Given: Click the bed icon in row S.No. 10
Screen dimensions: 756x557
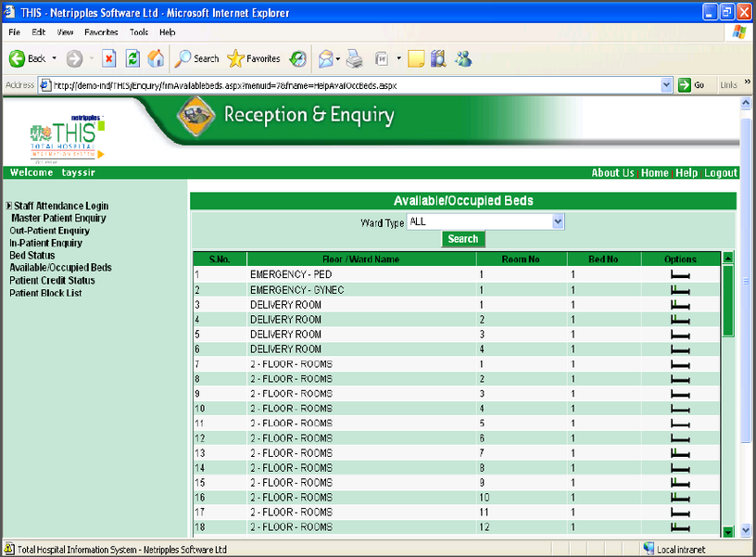Looking at the screenshot, I should (680, 409).
